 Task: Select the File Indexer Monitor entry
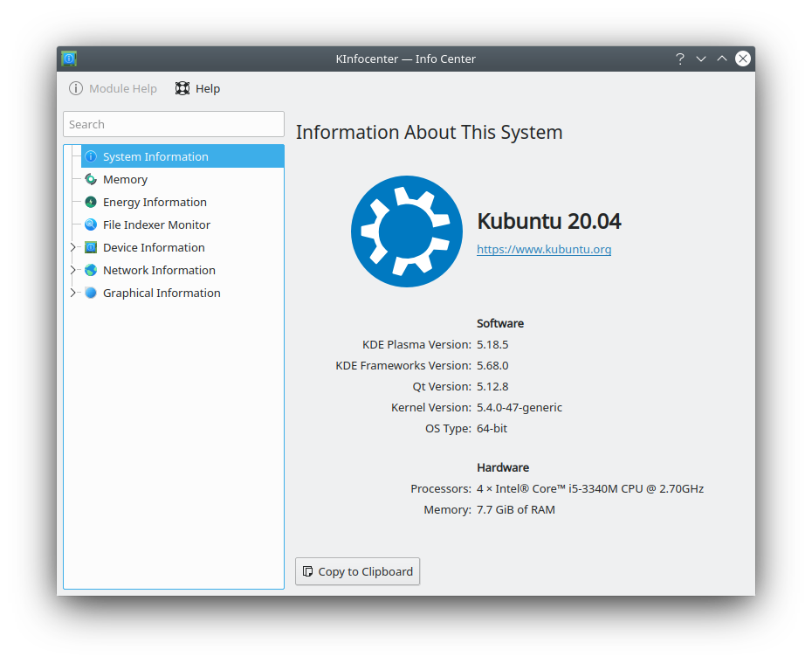(x=156, y=224)
